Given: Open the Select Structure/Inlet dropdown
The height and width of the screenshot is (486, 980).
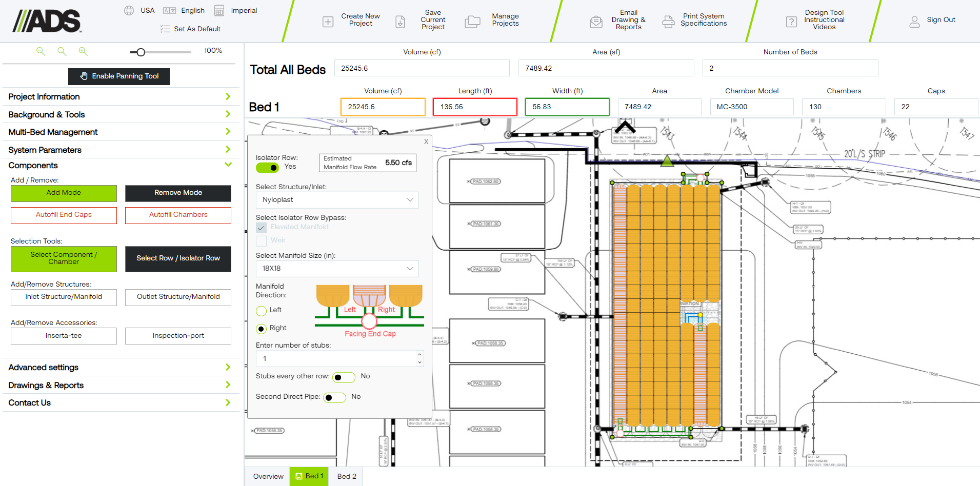Looking at the screenshot, I should 337,200.
